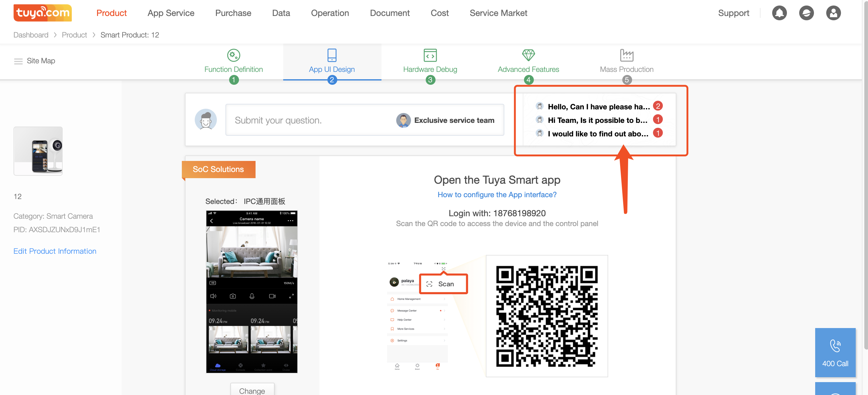Viewport: 868px width, 395px height.
Task: Click the App UI Design phone icon
Action: 332,55
